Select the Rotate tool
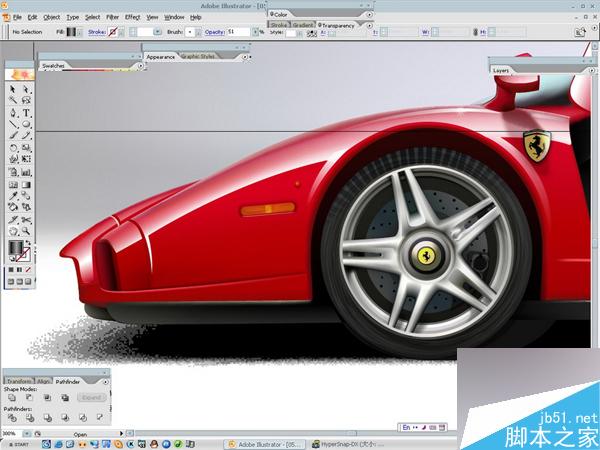 pos(13,148)
